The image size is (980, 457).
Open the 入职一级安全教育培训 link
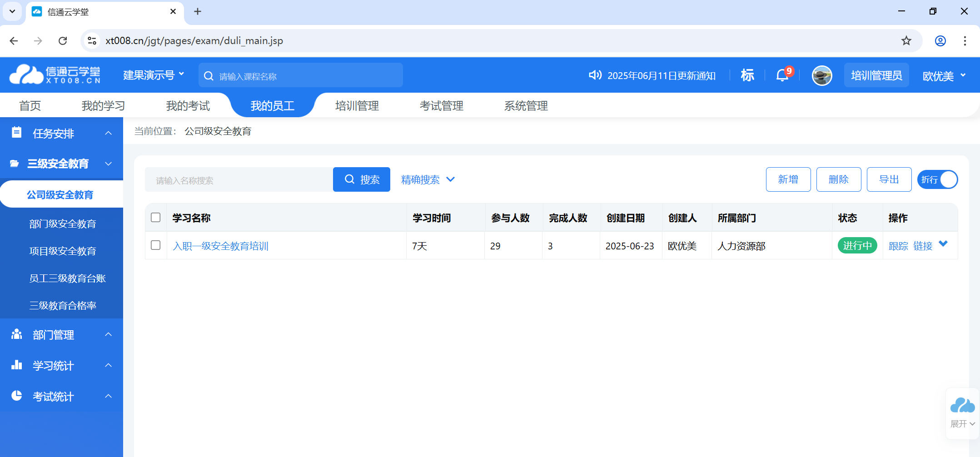click(x=220, y=246)
